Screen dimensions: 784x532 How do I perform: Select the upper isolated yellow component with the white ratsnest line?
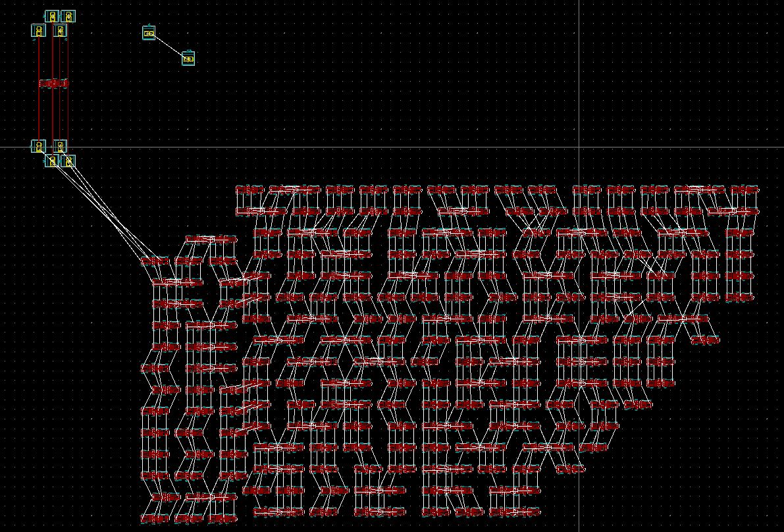point(149,34)
